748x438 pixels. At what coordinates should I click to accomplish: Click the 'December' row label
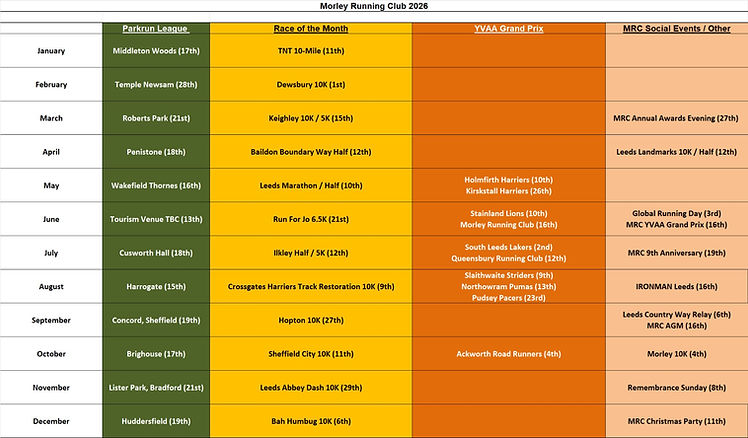51,421
